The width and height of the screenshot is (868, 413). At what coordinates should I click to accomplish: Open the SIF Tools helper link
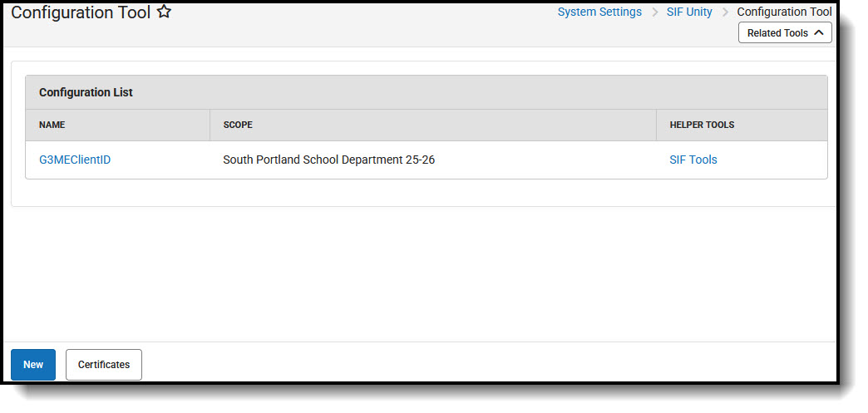(693, 160)
